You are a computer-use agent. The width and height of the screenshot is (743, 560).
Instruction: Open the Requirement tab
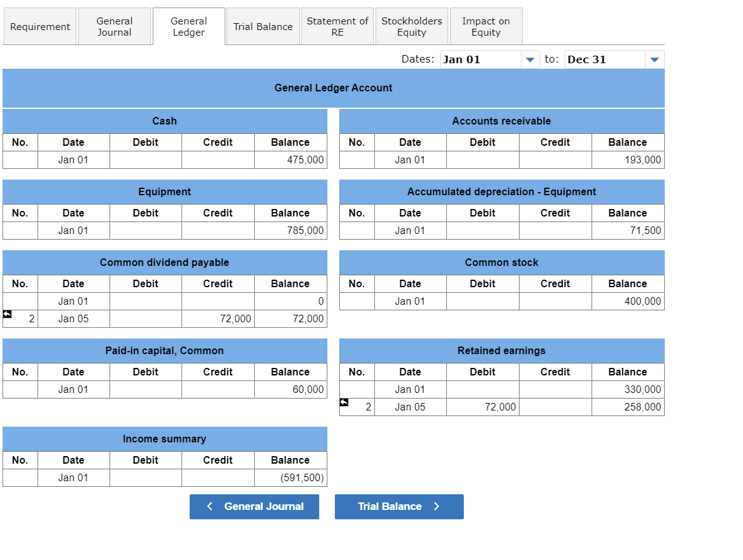click(39, 26)
